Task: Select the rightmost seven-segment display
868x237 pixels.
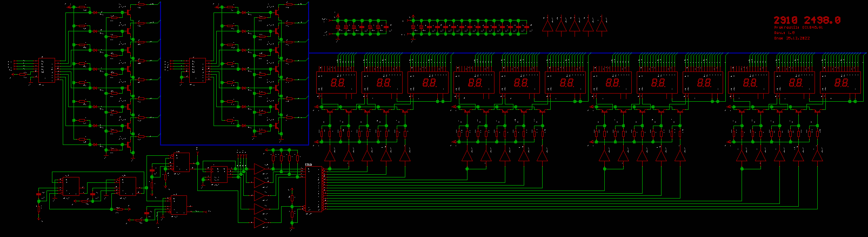Action: click(x=840, y=83)
